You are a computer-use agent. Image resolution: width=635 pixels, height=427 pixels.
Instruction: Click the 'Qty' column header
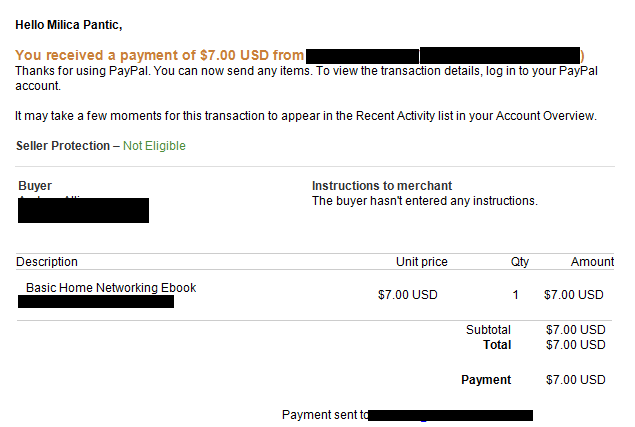520,262
